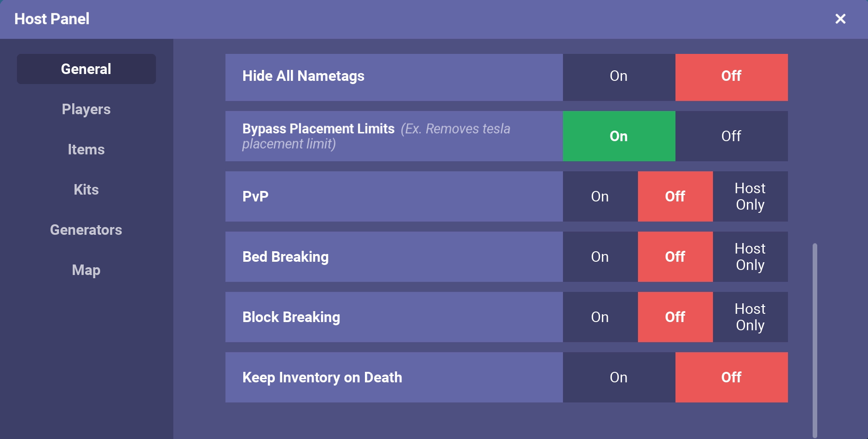The width and height of the screenshot is (868, 439).
Task: Set PvP to Host Only
Action: [x=750, y=196]
